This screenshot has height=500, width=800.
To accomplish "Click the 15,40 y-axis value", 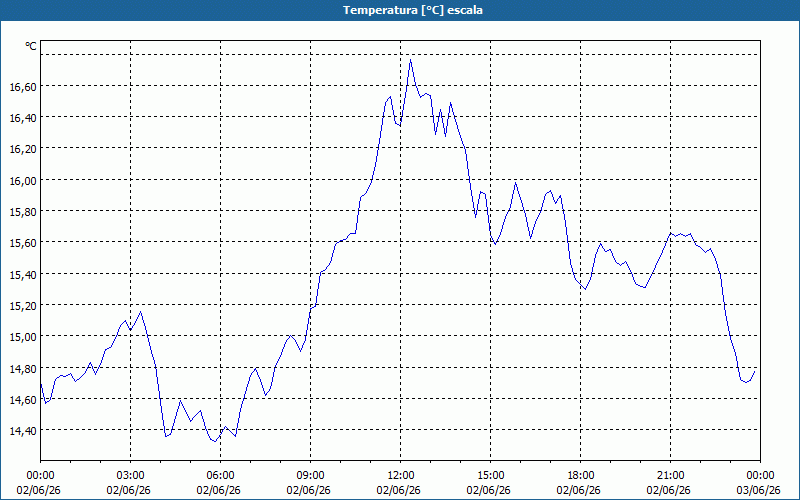I will pyautogui.click(x=23, y=275).
